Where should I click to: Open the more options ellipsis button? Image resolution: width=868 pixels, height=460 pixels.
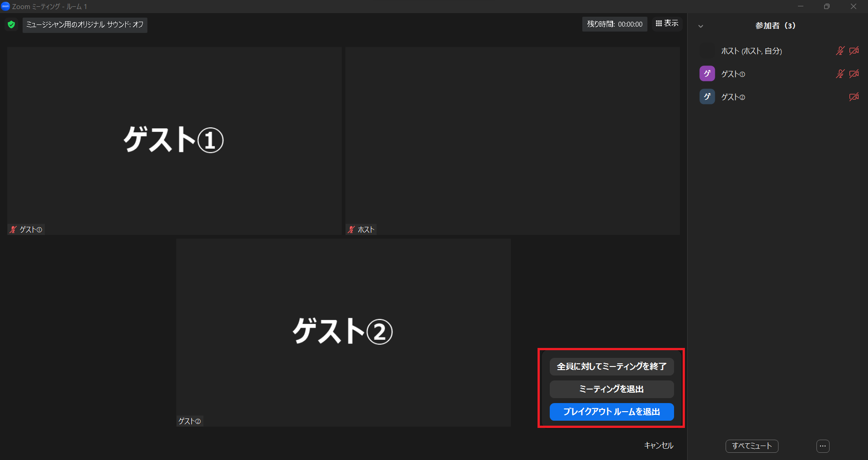pos(823,446)
